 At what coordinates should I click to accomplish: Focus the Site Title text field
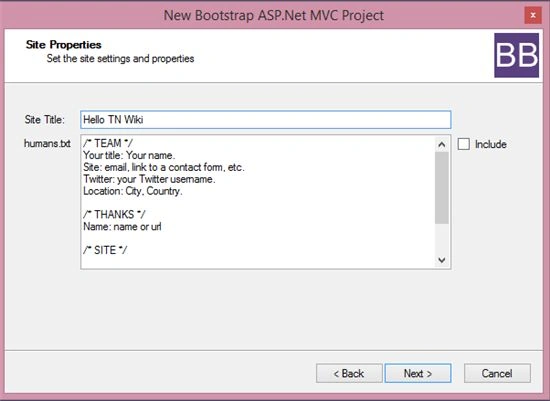click(x=266, y=120)
